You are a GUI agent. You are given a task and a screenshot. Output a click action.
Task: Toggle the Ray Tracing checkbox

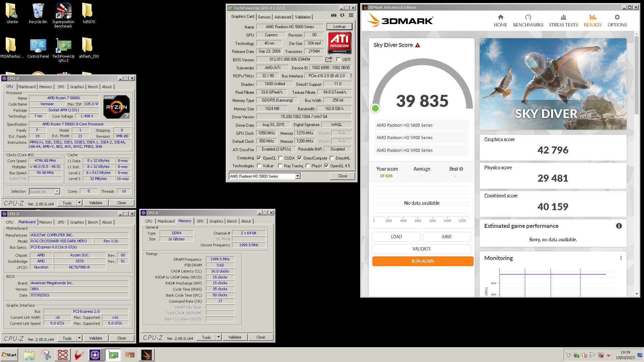[280, 166]
